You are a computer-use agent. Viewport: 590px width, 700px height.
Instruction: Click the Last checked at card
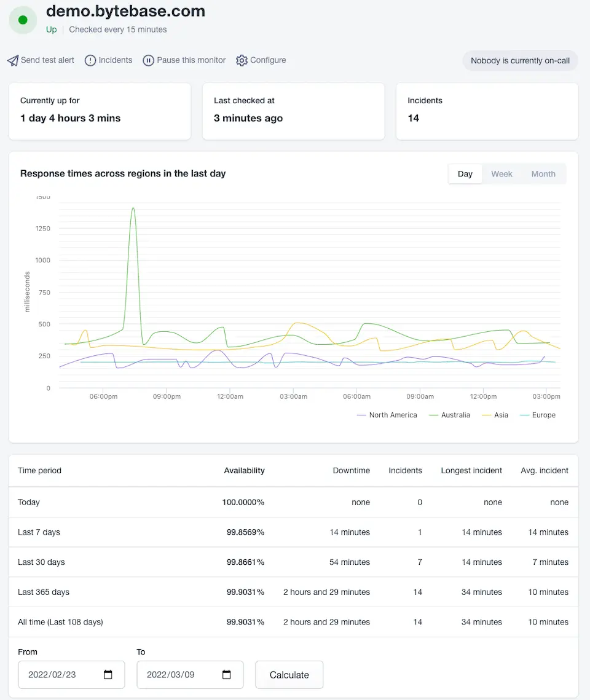click(293, 111)
